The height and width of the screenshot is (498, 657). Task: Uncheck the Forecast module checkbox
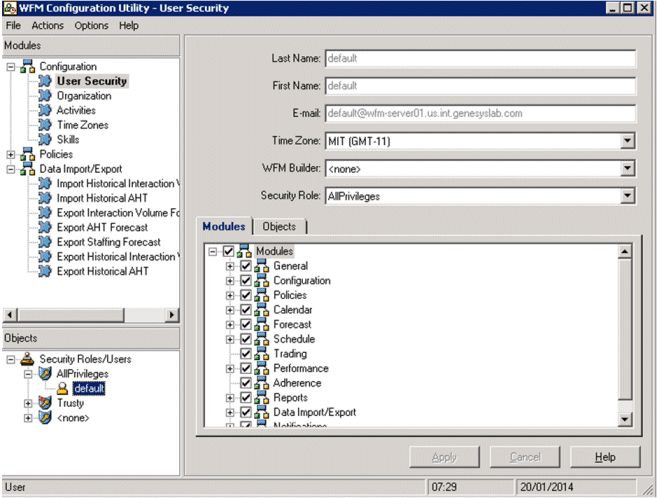[x=246, y=324]
